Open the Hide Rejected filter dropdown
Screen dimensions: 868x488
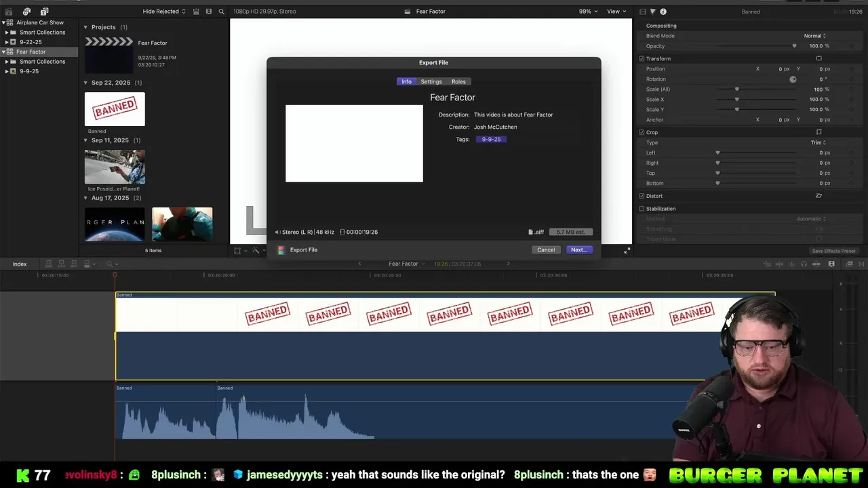(164, 12)
